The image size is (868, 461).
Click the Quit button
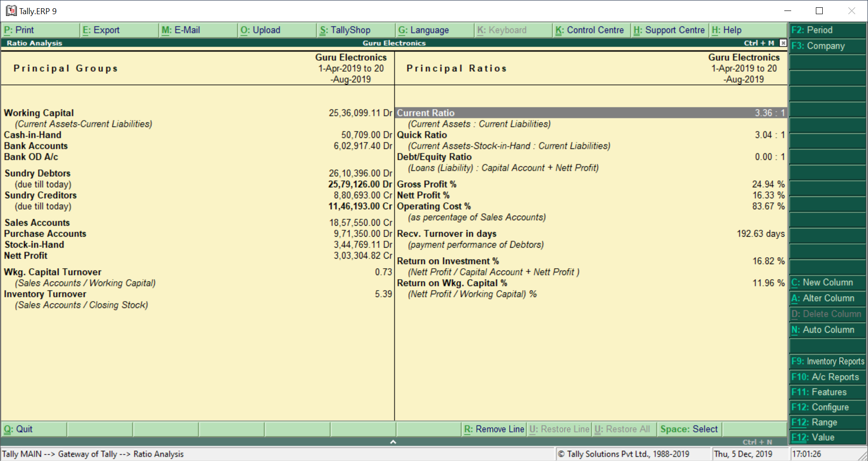click(x=34, y=429)
